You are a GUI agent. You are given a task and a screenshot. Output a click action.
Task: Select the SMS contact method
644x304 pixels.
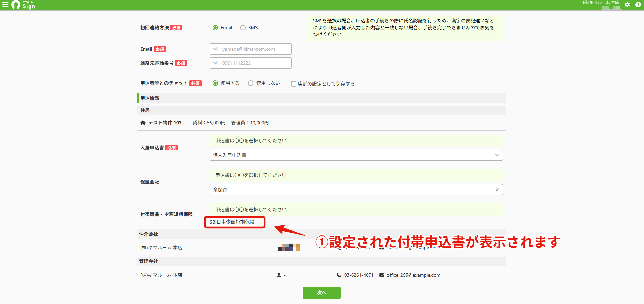243,28
